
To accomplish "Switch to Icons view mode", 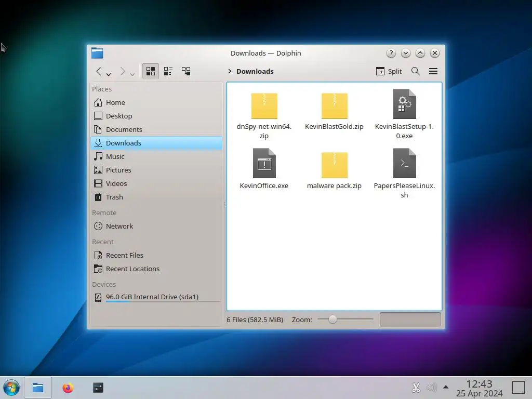I will 151,71.
